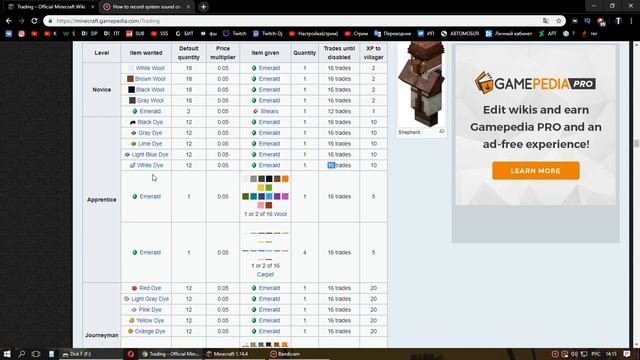Bookmark this page with the star icon

pos(559,21)
